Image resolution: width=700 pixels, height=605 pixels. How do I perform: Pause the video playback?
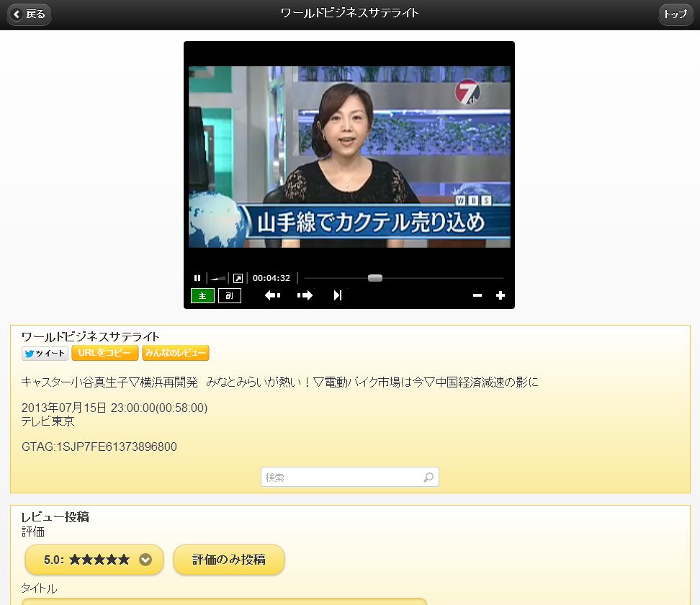[x=197, y=278]
